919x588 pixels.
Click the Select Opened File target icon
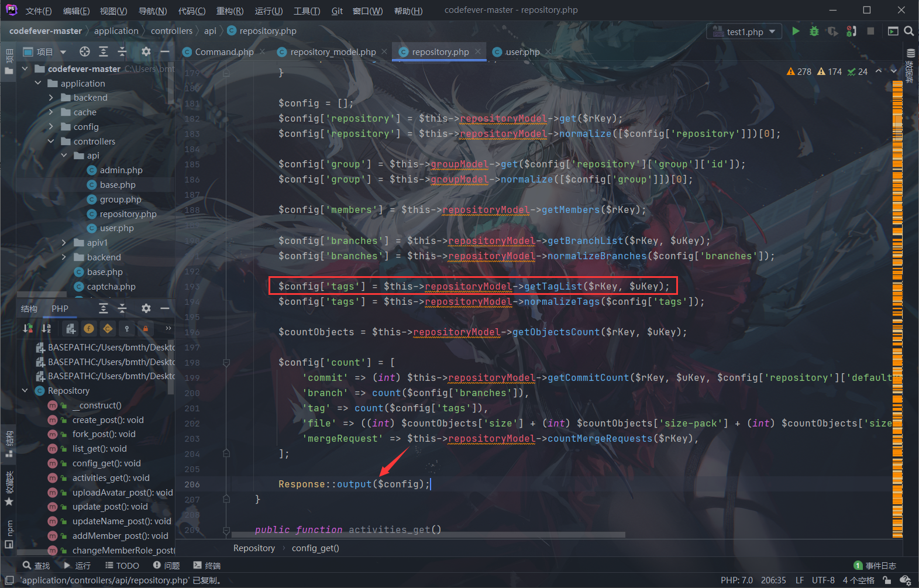(85, 51)
